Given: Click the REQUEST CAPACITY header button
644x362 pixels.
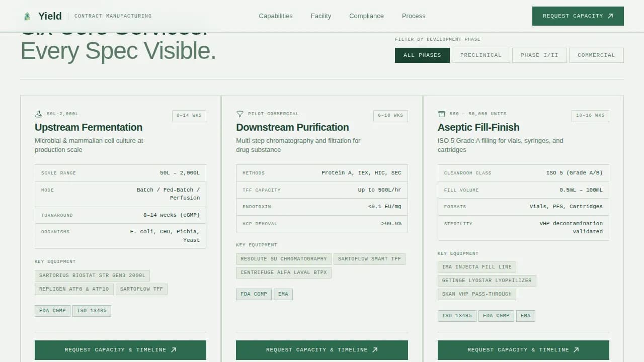Looking at the screenshot, I should coord(578,16).
